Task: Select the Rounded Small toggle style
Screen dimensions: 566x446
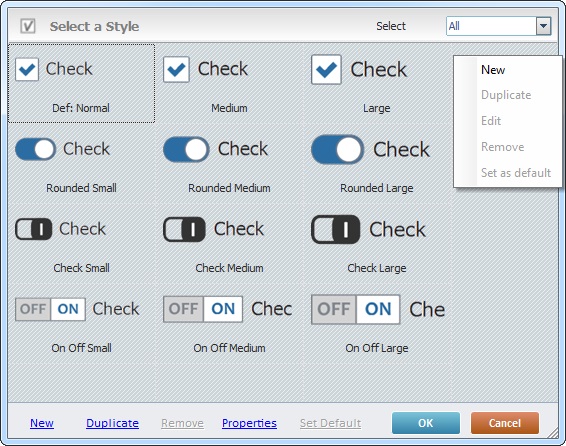Action: coord(82,163)
